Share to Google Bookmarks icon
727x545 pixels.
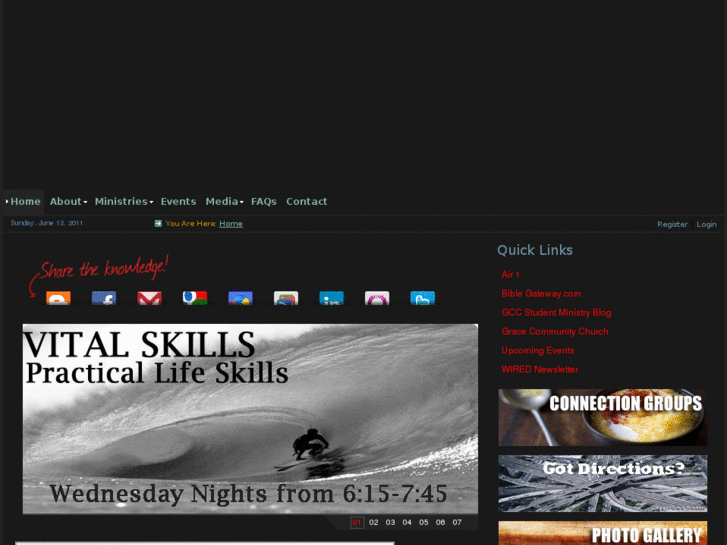click(x=195, y=298)
